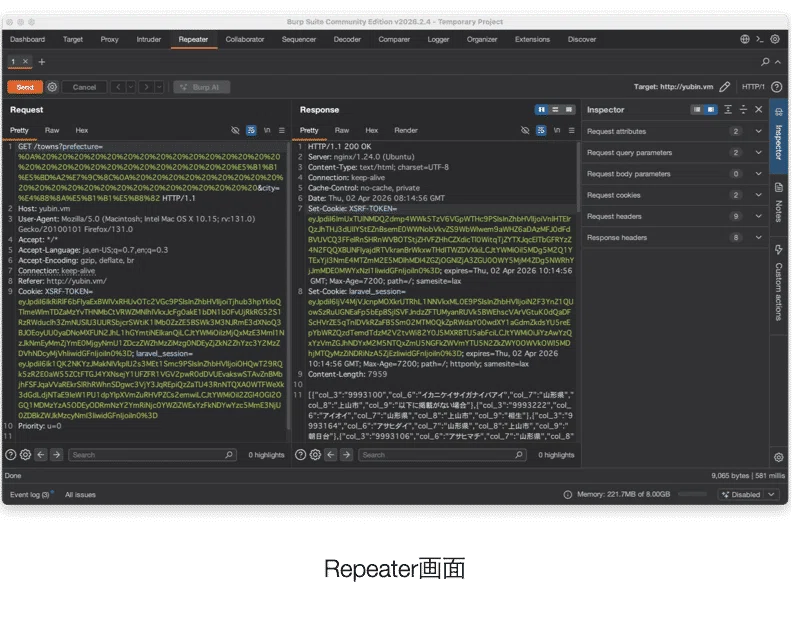Close Repeater tab 1
The height and width of the screenshot is (634, 792).
(25, 61)
